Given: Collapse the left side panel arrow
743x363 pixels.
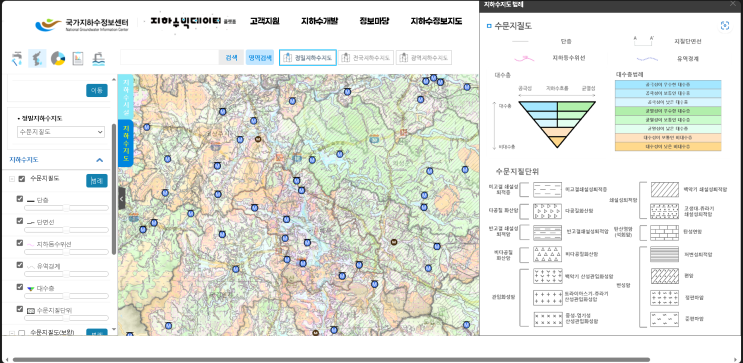Looking at the screenshot, I should pyautogui.click(x=121, y=199).
